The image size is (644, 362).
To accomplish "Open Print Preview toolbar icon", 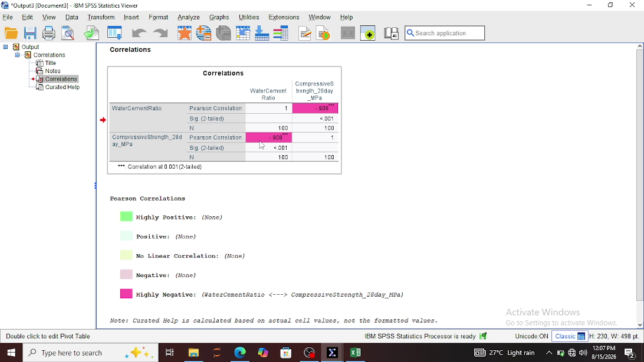I will 68,33.
